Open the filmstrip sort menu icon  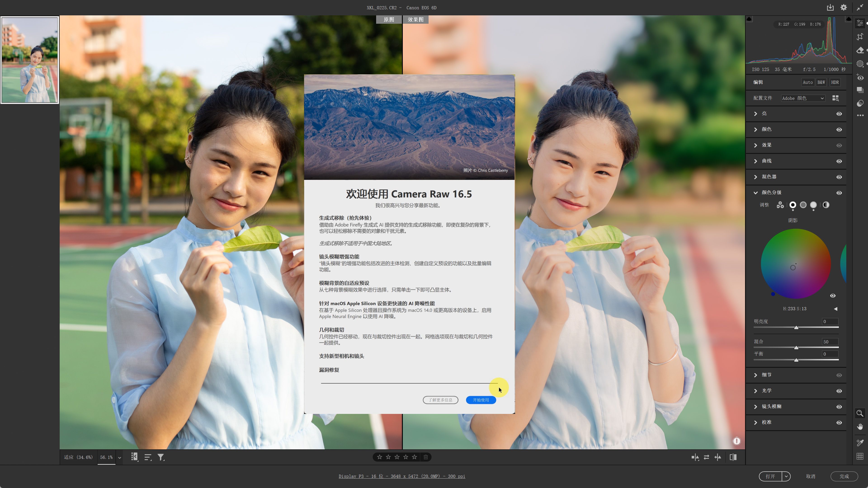tap(148, 457)
